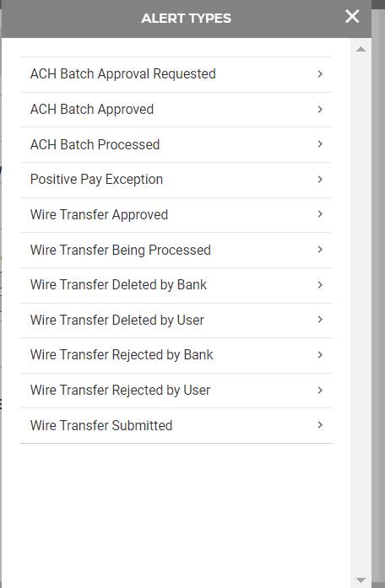Click the arrow next to Wire Transfer Rejected by User

pos(320,390)
